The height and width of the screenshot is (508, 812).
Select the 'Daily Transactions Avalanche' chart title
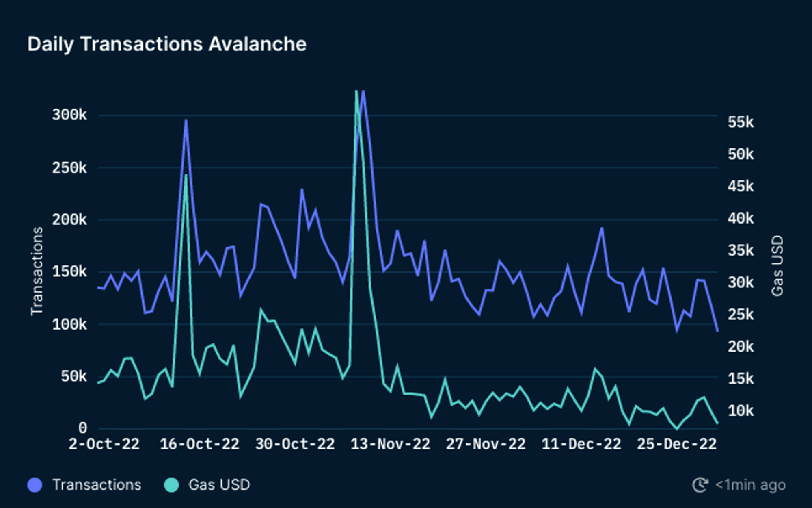click(167, 44)
